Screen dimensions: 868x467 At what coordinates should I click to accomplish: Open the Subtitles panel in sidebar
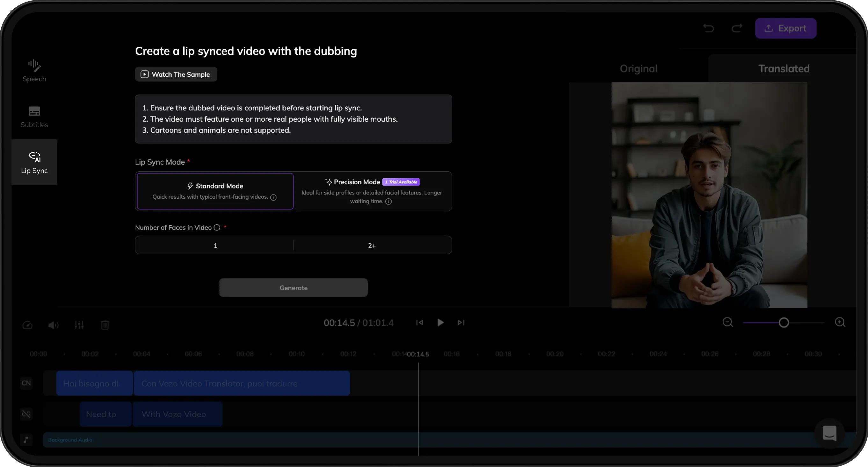pyautogui.click(x=34, y=117)
